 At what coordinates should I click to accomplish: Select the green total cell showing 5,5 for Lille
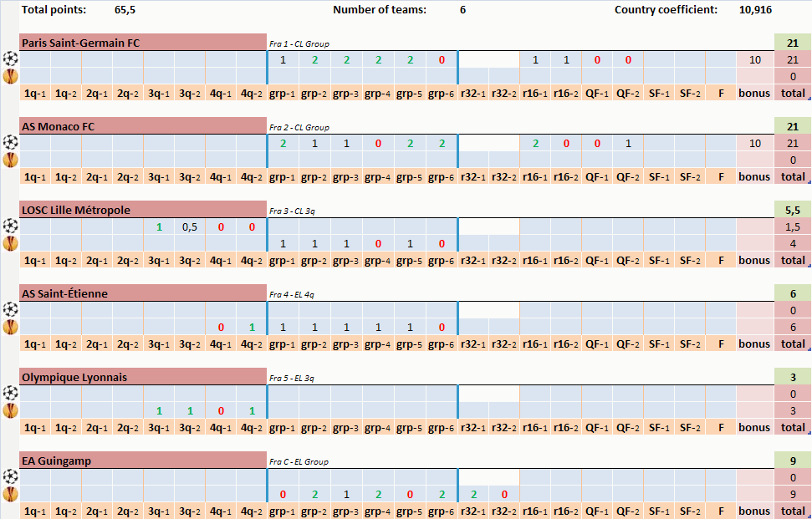coord(792,210)
